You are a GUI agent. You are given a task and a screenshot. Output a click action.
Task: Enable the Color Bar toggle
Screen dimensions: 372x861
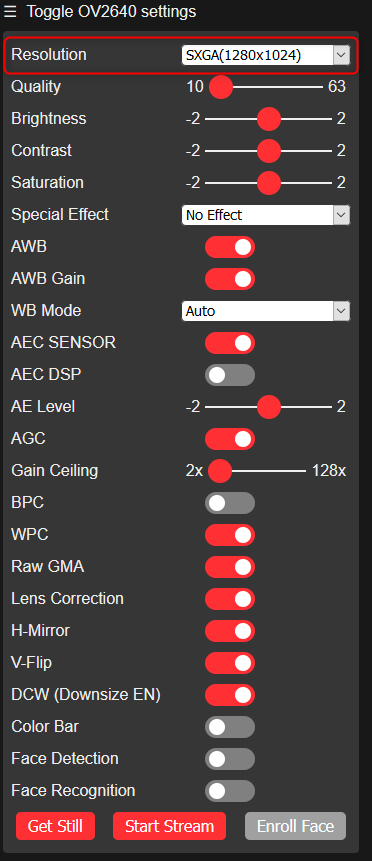tap(230, 727)
